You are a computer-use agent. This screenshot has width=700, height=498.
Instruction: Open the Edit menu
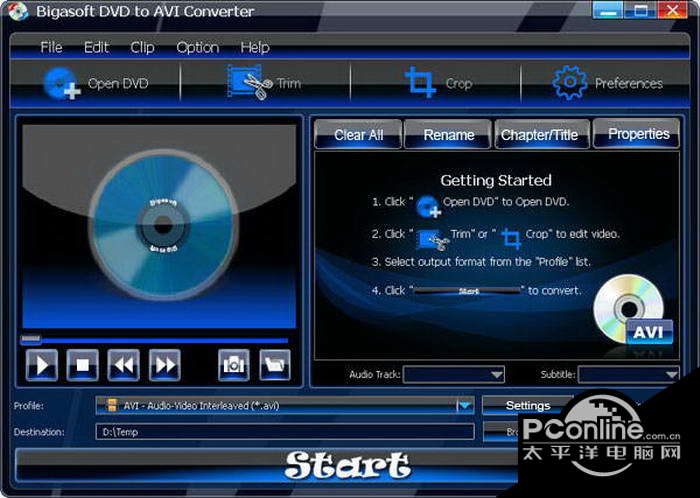click(x=96, y=47)
